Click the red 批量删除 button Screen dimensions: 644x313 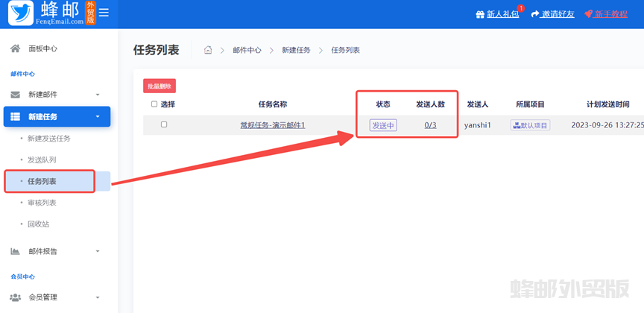coord(160,86)
